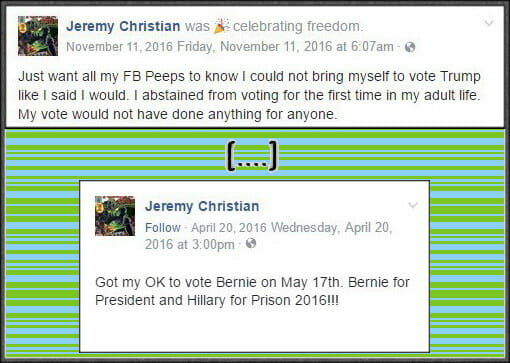This screenshot has width=510, height=363.
Task: Open the short 'April 20, 2016' timestamp
Action: [229, 228]
